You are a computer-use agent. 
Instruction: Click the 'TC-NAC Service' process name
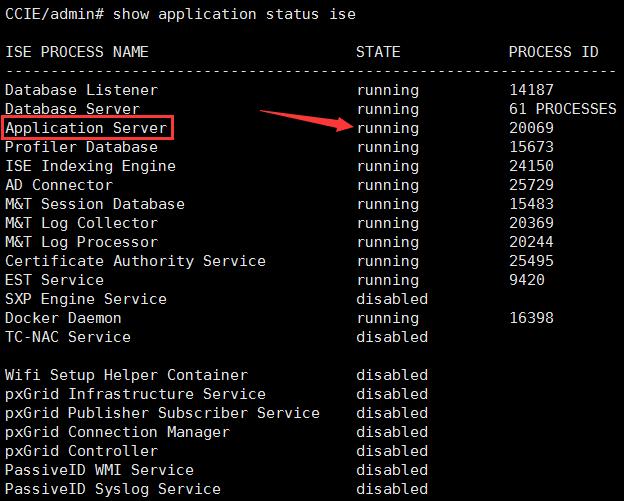pos(68,337)
